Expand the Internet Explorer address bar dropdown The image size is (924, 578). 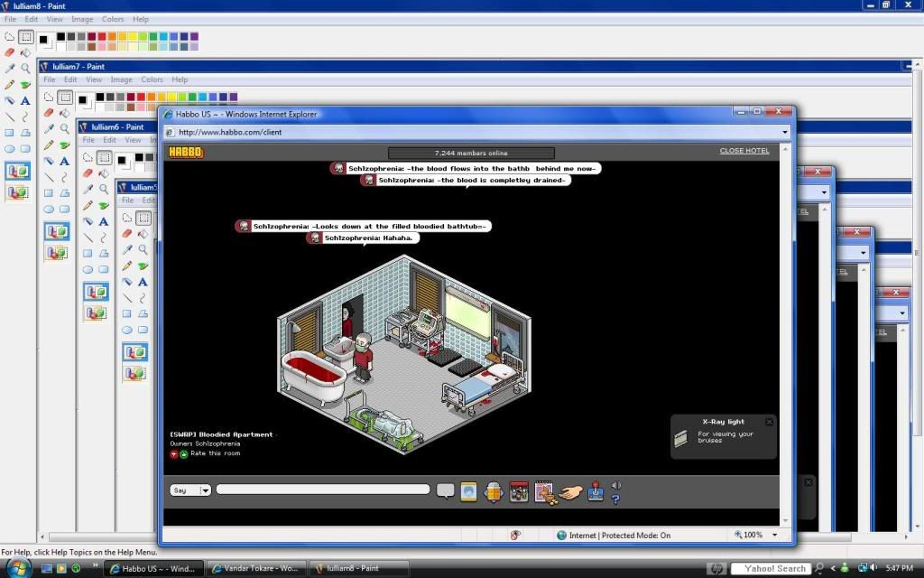pyautogui.click(x=785, y=132)
